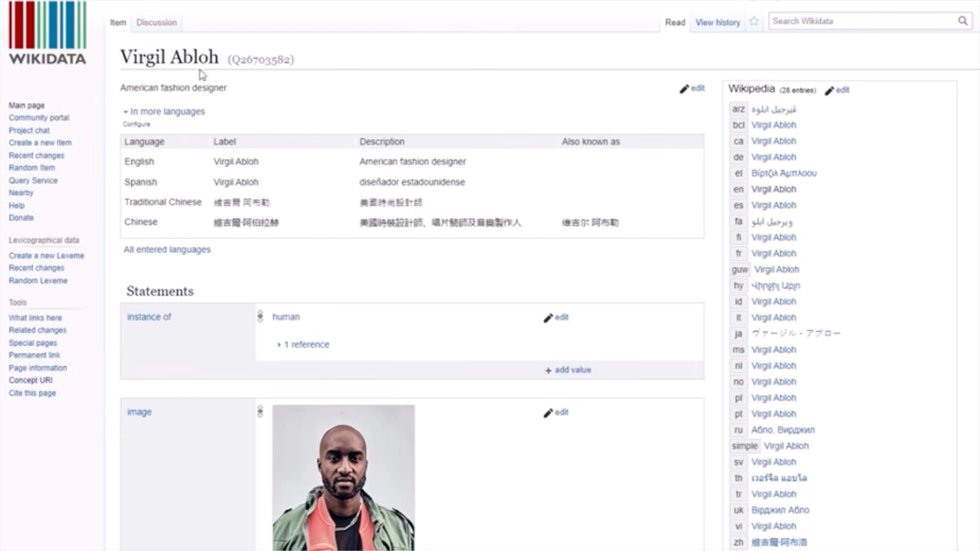The height and width of the screenshot is (551, 980).
Task: Click Create a new Lexeme
Action: coord(46,256)
